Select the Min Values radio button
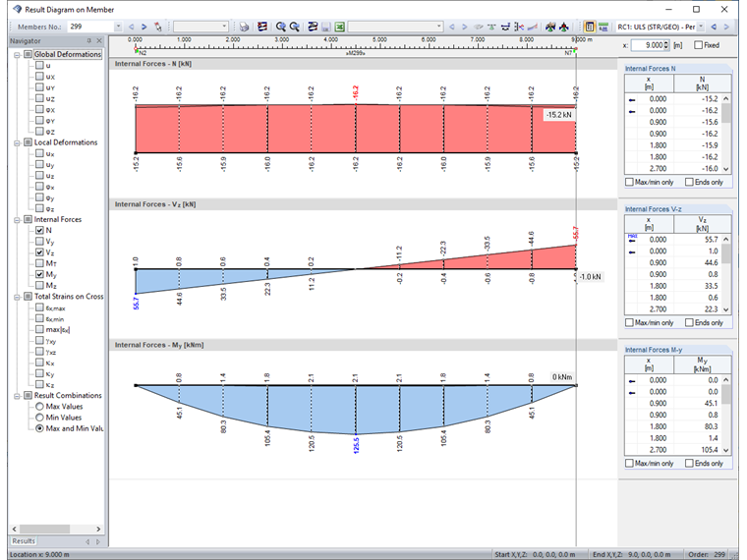This screenshot has height=560, width=747. (39, 418)
